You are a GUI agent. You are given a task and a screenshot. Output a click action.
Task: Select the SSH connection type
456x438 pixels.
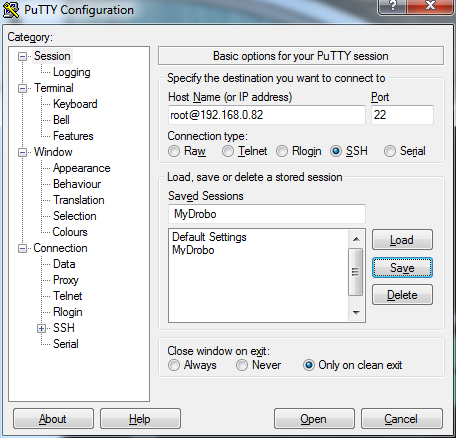pyautogui.click(x=336, y=151)
